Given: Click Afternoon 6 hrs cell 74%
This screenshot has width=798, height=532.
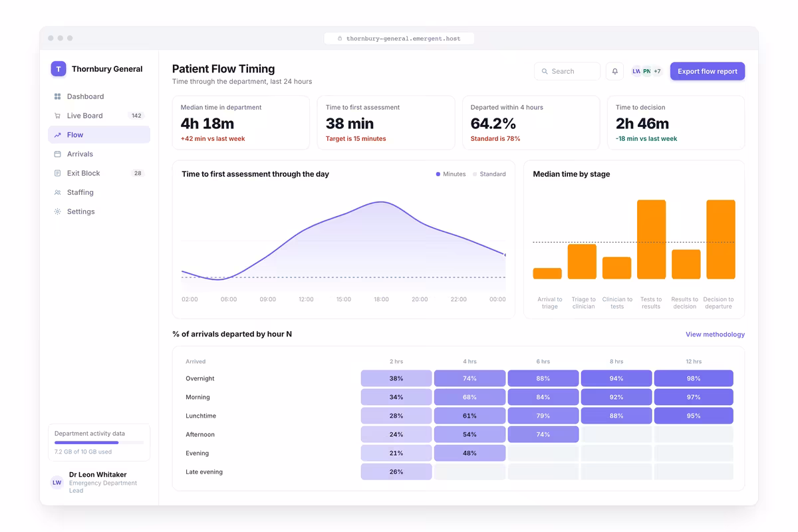Looking at the screenshot, I should 543,434.
